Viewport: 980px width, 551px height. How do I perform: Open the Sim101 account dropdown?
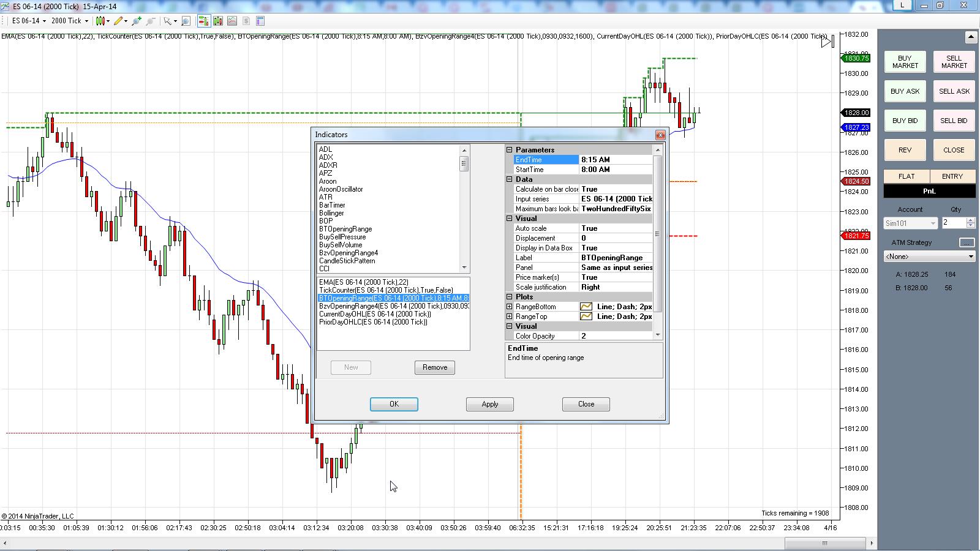coord(910,223)
